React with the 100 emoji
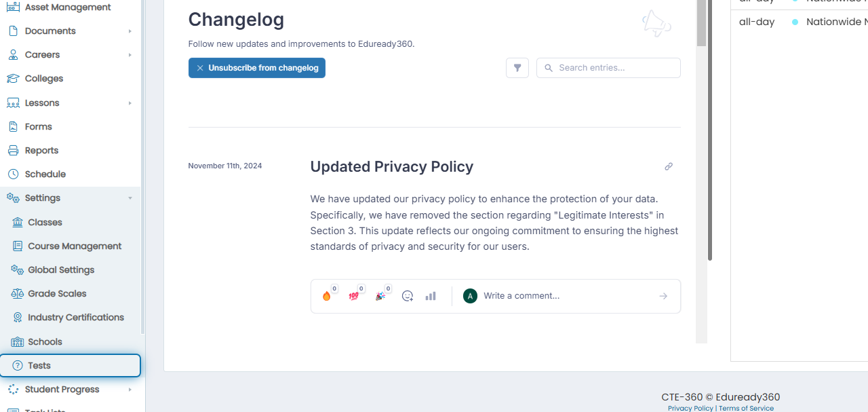The height and width of the screenshot is (412, 868). (x=353, y=296)
